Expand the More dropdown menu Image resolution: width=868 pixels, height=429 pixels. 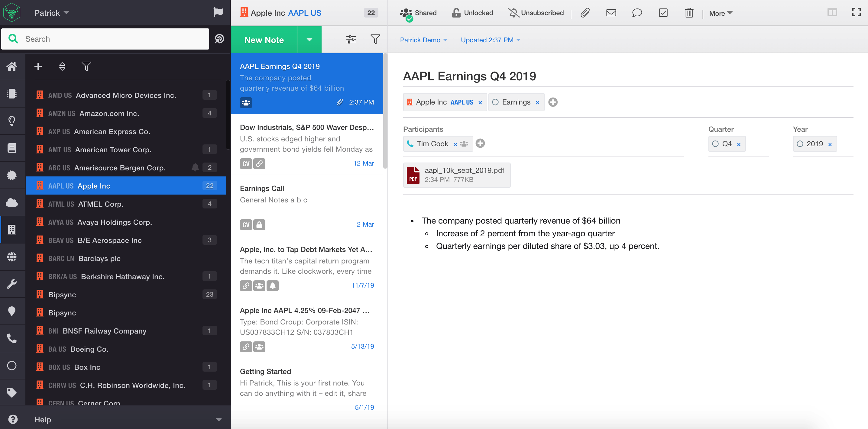click(x=721, y=13)
